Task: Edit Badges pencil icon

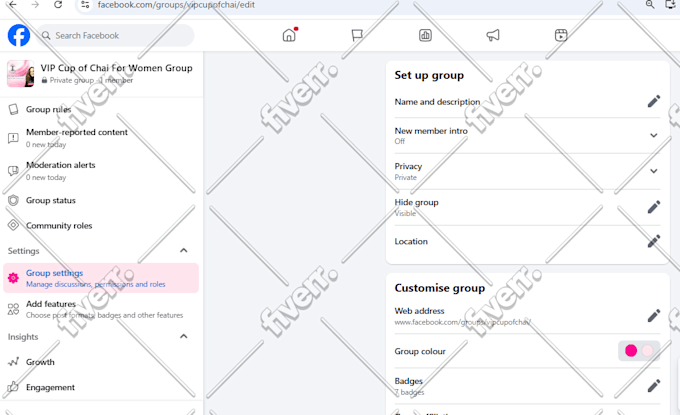Action: (654, 386)
